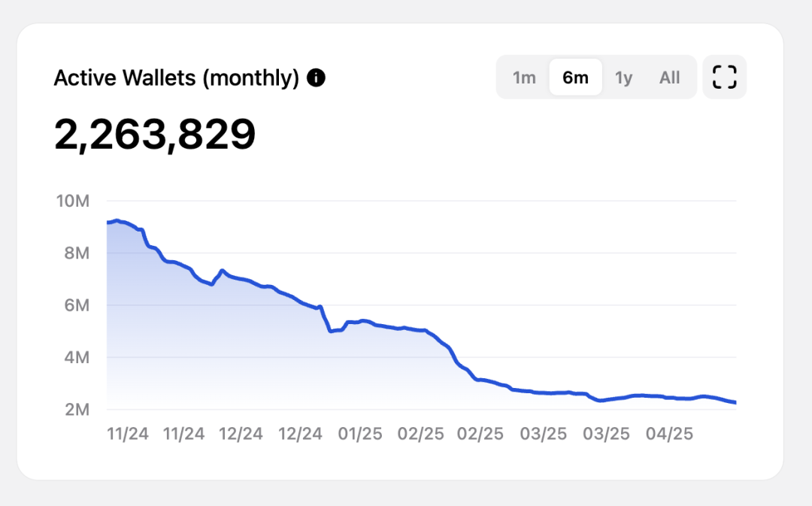Click the 6M y-axis label
Screen dimensions: 812x506
coord(76,305)
